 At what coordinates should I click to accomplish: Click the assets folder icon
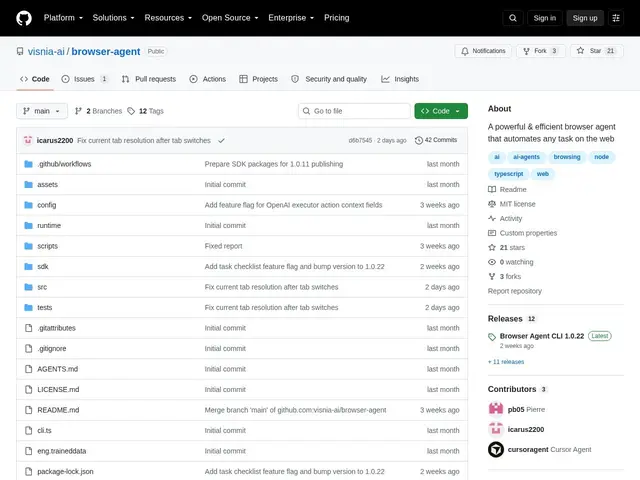point(28,184)
